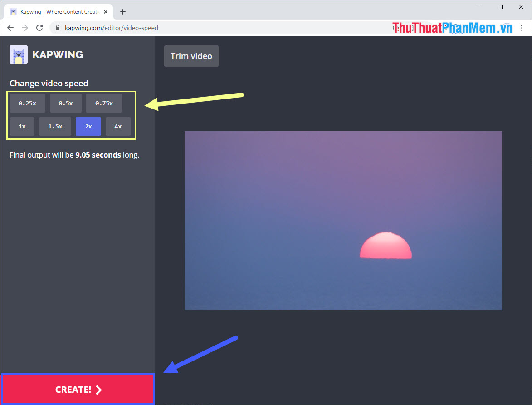Select the 1.5x speed option
532x405 pixels.
point(55,126)
